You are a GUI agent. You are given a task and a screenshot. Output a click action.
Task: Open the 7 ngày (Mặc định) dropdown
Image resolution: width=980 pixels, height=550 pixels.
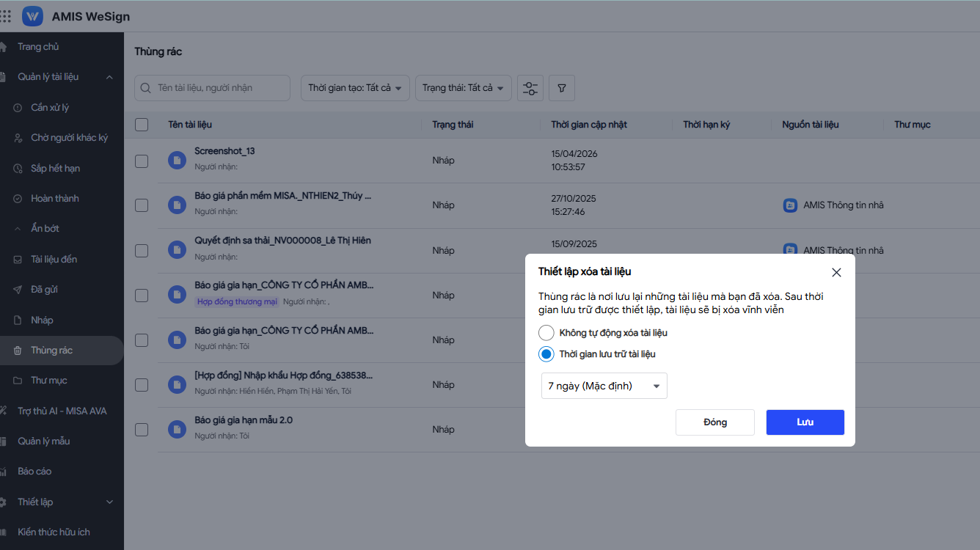pos(604,386)
